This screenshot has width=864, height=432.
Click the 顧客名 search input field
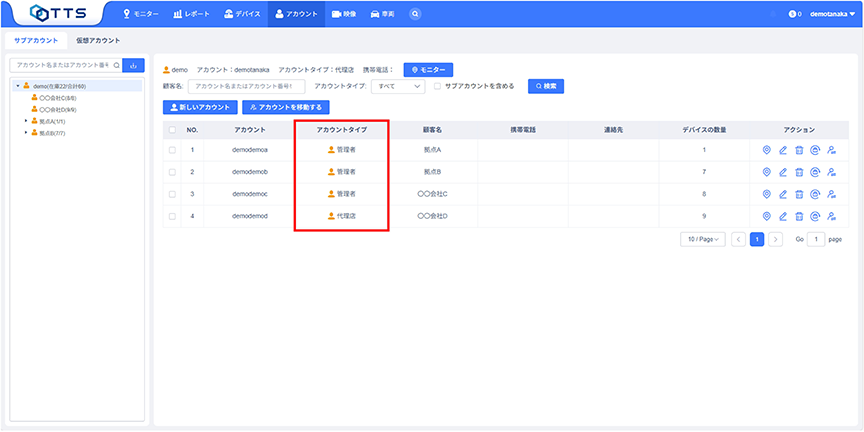(248, 87)
